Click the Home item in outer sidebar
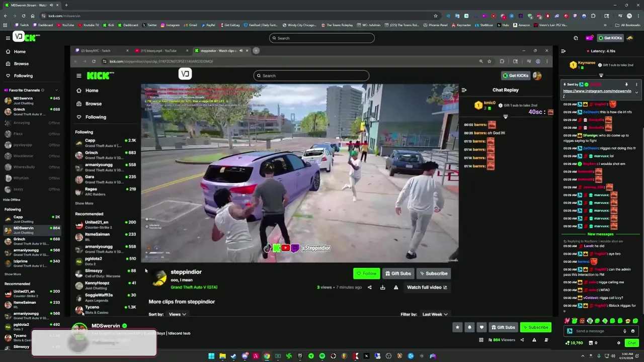 point(20,52)
